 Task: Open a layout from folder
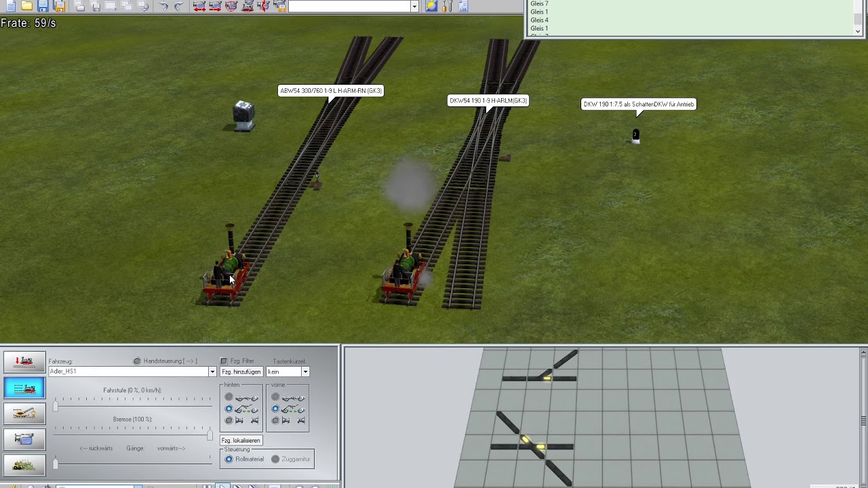click(27, 6)
